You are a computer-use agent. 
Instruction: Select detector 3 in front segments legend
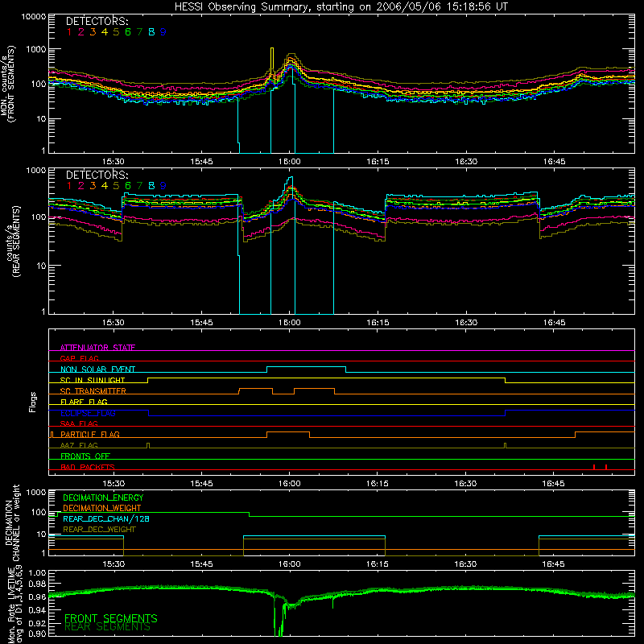93,32
